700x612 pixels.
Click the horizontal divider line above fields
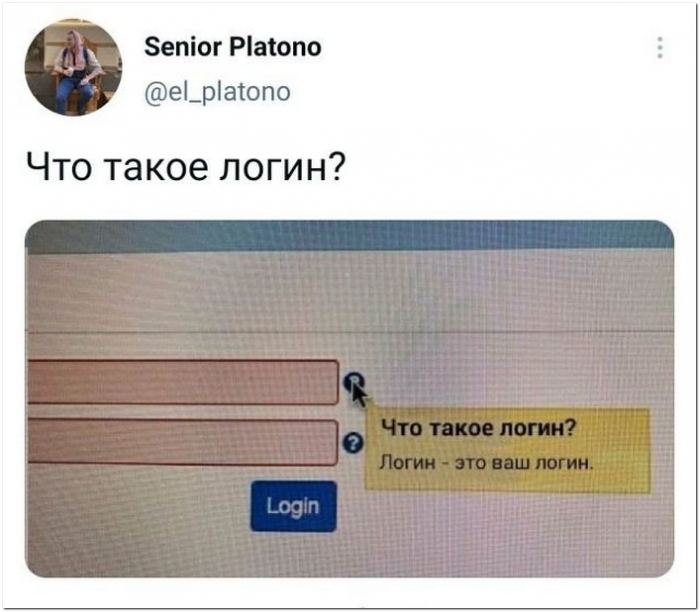coord(350,332)
